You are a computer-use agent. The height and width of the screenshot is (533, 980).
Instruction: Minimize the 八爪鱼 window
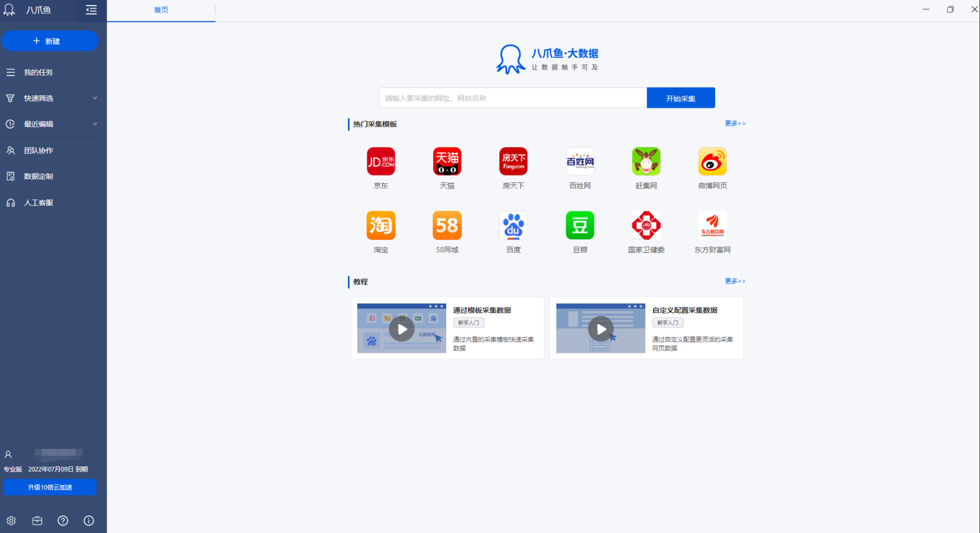tap(926, 10)
